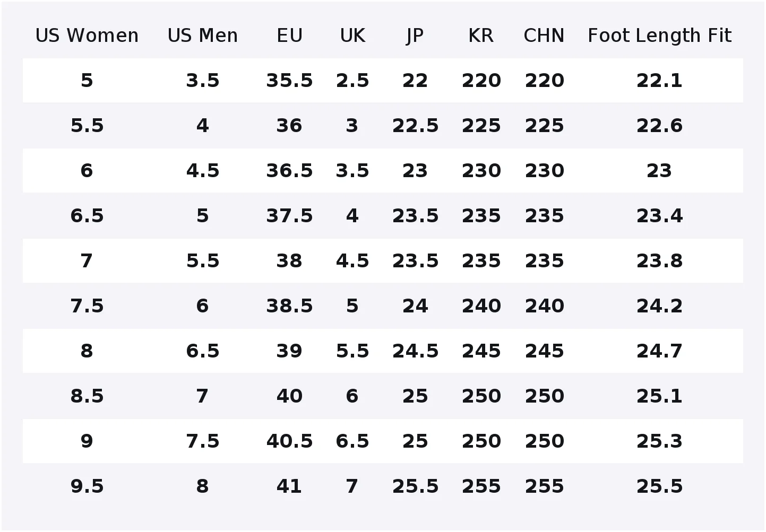Viewport: 766px width, 532px height.
Task: Click EU size 36.5 cell
Action: [x=289, y=171]
